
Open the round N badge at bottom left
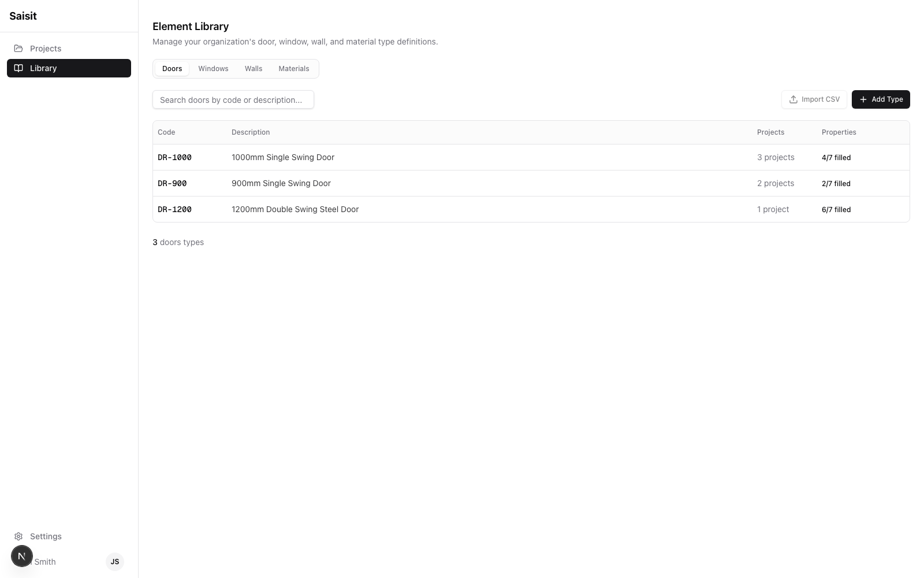pos(22,556)
